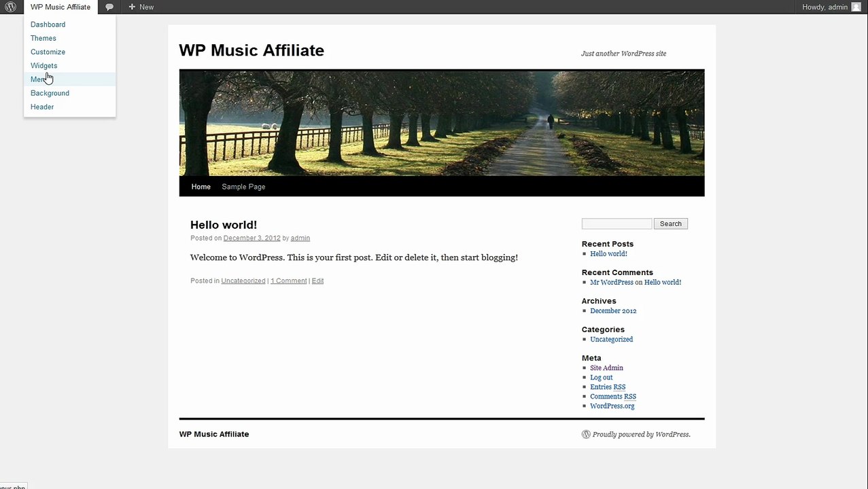Visit the WordPress.org link

click(x=612, y=406)
